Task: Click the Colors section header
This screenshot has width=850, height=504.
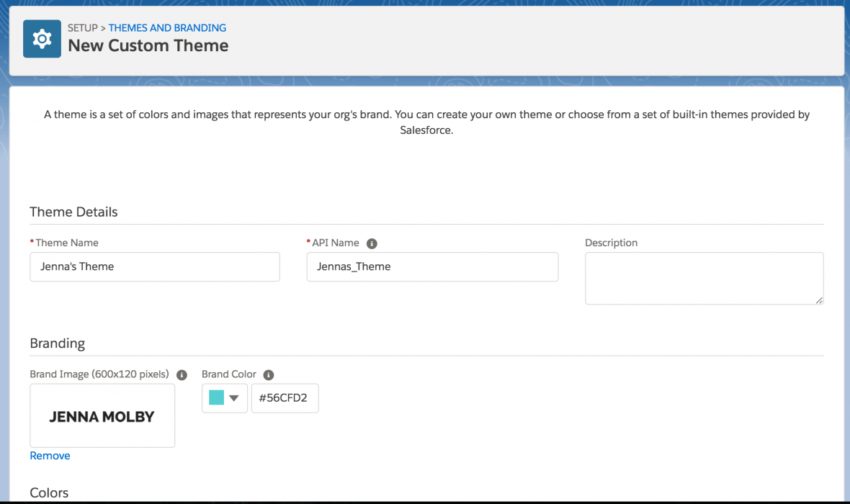Action: tap(49, 492)
